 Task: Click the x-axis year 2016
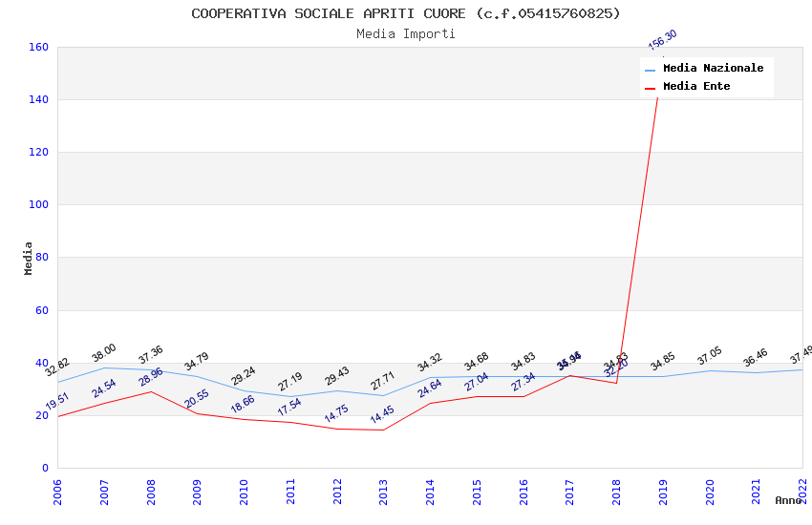524,492
